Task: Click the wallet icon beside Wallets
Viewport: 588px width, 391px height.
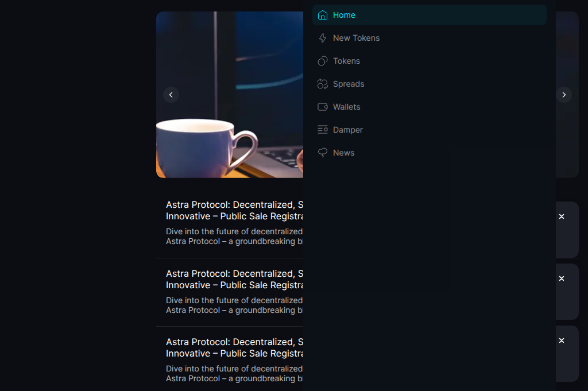Action: [323, 107]
